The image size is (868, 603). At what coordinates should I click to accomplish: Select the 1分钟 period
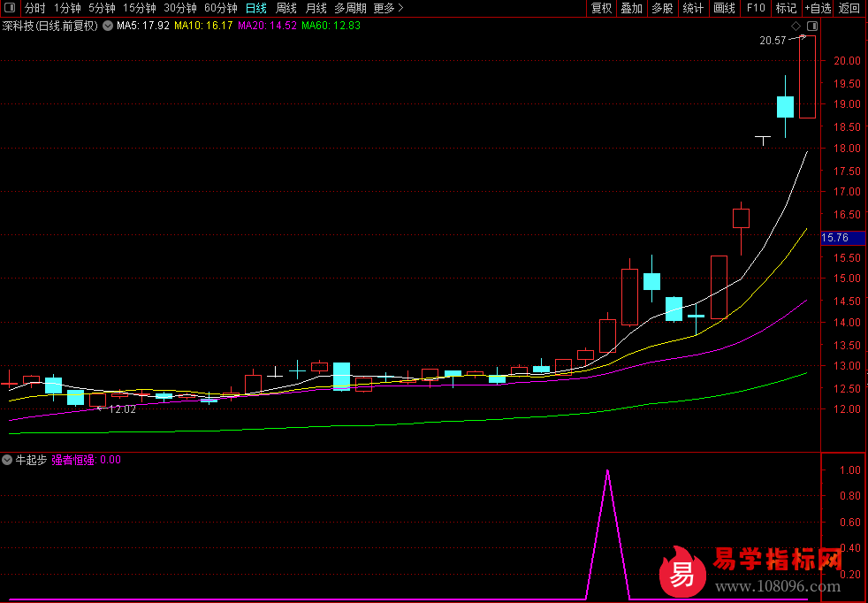67,8
